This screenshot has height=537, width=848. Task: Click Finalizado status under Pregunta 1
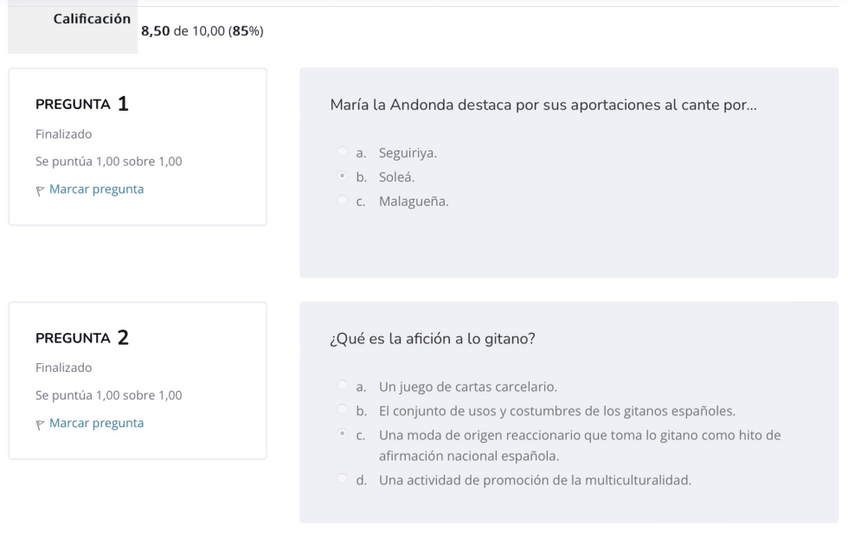pos(63,134)
